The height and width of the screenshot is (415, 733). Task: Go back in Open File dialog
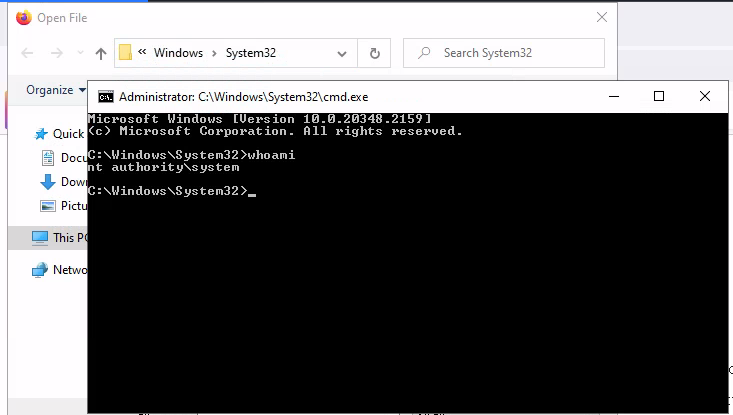tap(28, 53)
